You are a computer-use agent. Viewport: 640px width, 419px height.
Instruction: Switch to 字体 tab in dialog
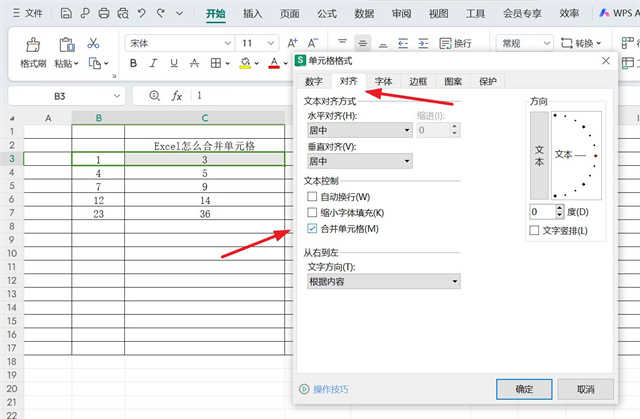[x=383, y=81]
